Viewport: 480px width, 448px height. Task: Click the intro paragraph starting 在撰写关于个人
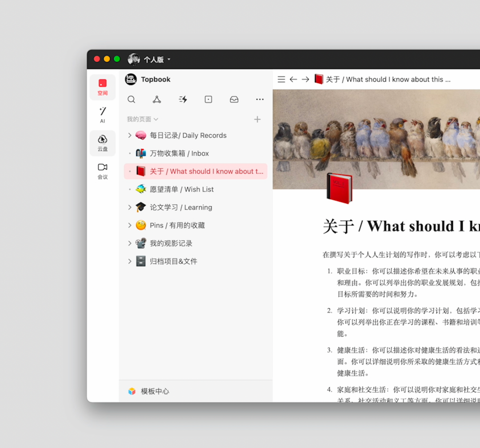coord(401,255)
